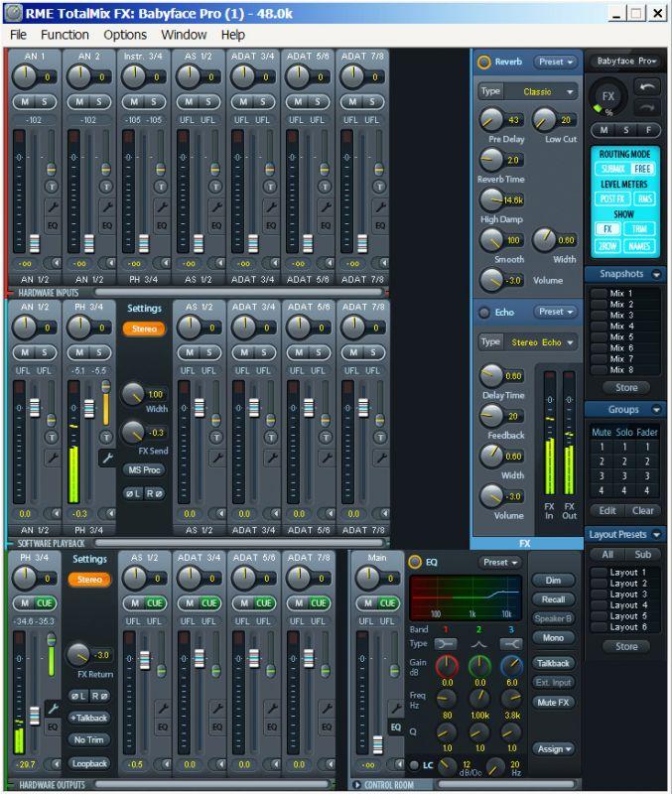Toggle trim T button on AN 1 input
The image size is (672, 794).
pyautogui.click(x=52, y=187)
